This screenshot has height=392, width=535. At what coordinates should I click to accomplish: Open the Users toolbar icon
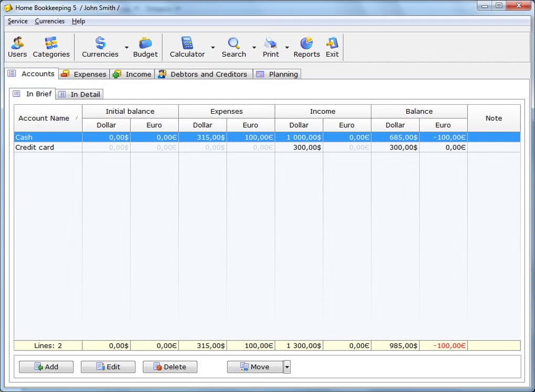click(17, 47)
